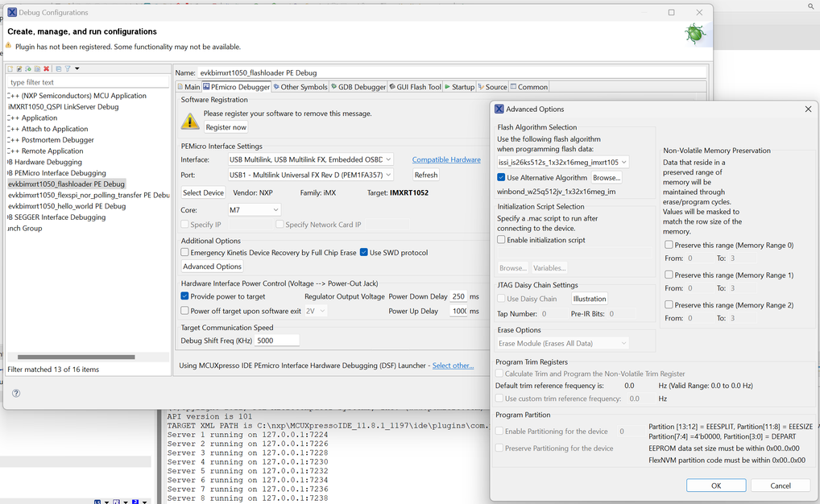Click the Debug Shift Freq (KHz) field
This screenshot has width=820, height=504.
[276, 341]
